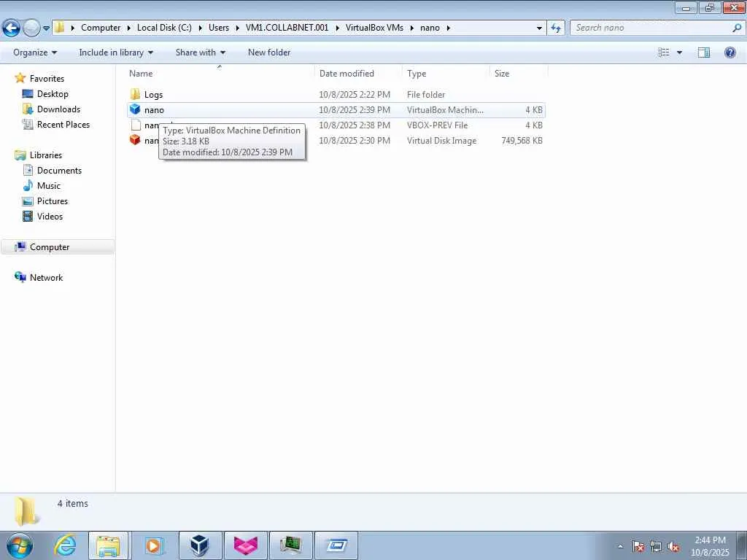Click the Action Center flag tray icon
The width and height of the screenshot is (747, 560).
[638, 547]
